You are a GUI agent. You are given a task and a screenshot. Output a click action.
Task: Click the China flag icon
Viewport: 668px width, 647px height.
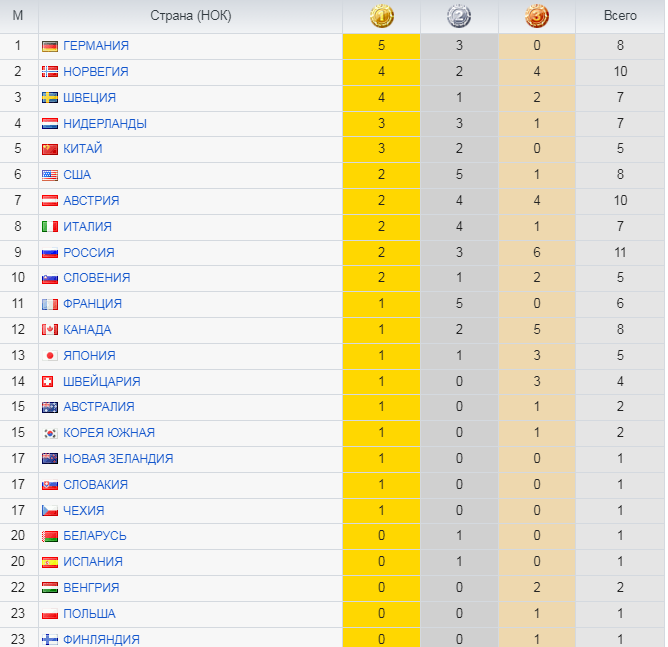click(50, 149)
